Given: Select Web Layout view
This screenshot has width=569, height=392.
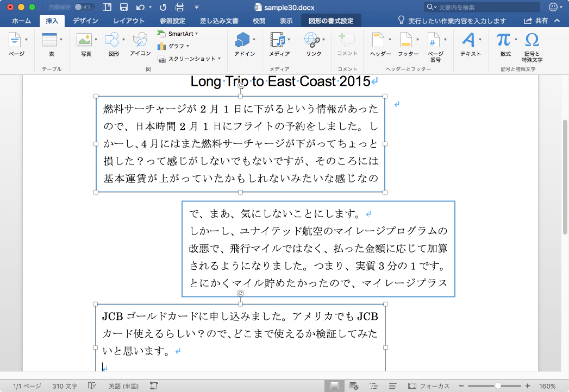Looking at the screenshot, I should [x=354, y=386].
